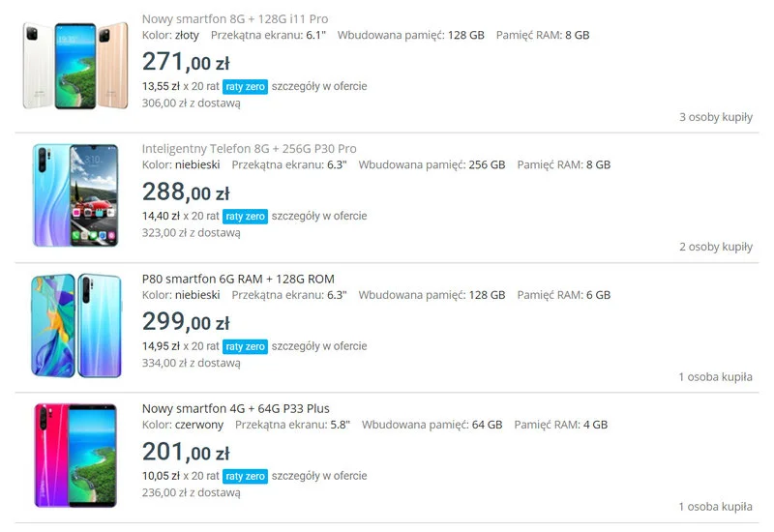The image size is (774, 532).
Task: Click the 288,00 zł price
Action: 186,193
